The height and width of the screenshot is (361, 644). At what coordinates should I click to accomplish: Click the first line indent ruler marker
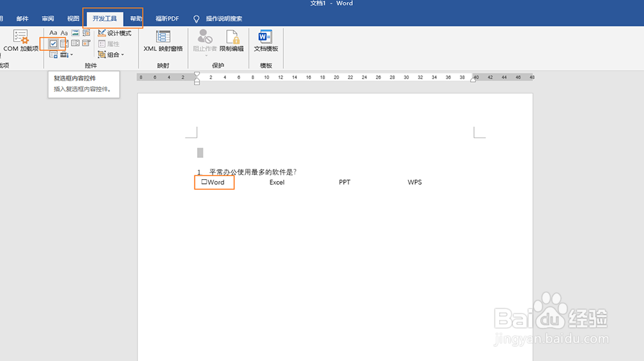point(196,74)
